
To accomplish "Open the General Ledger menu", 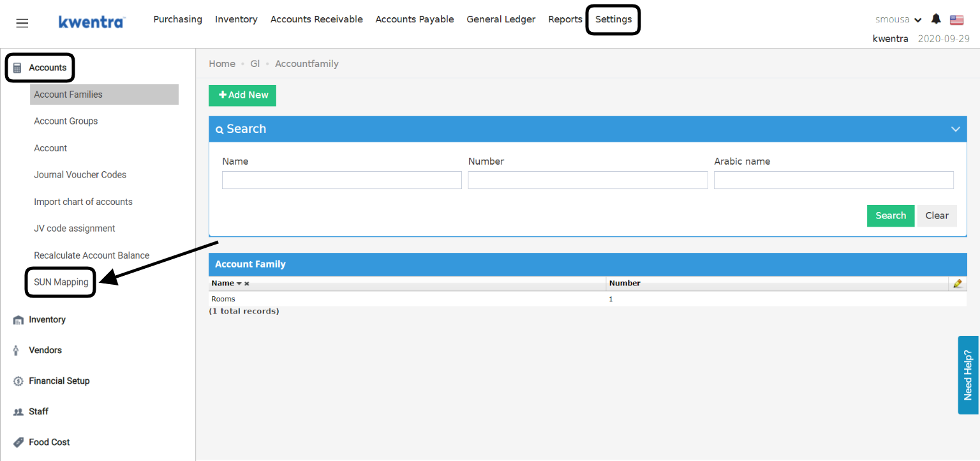I will pos(501,19).
